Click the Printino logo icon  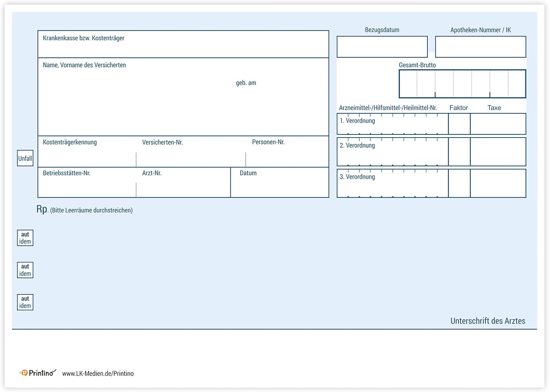tap(24, 373)
